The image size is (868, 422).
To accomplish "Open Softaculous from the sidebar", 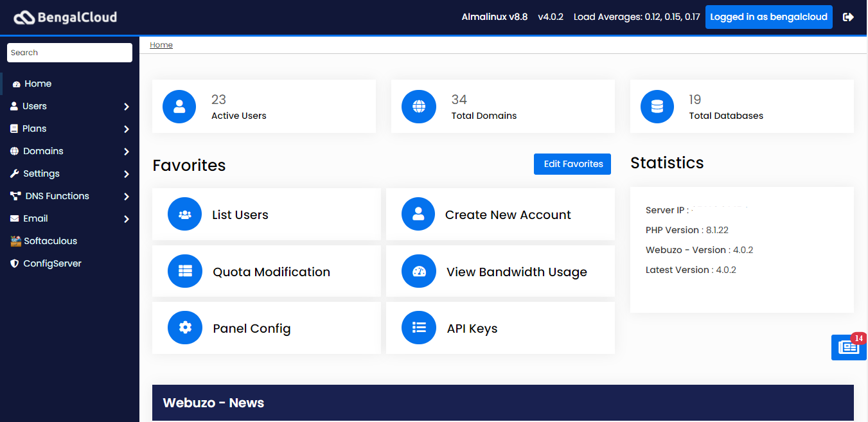I will coord(50,242).
